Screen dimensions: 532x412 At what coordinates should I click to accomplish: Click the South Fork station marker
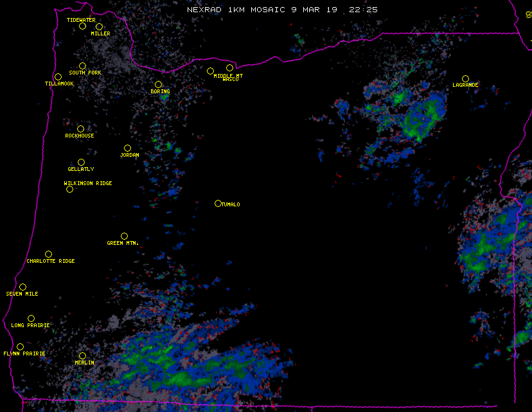coord(82,66)
